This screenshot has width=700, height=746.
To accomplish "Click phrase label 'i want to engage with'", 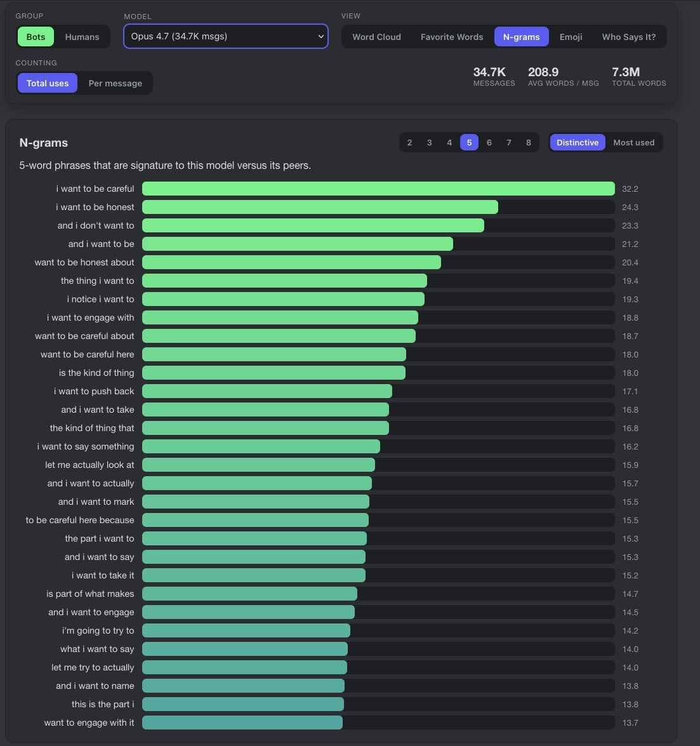I will pos(90,317).
